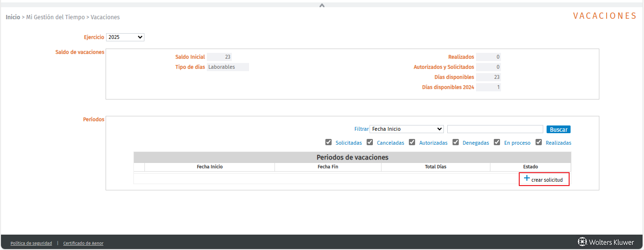Click the crear solicitud link
Viewport: 644px width, 250px height.
547,180
